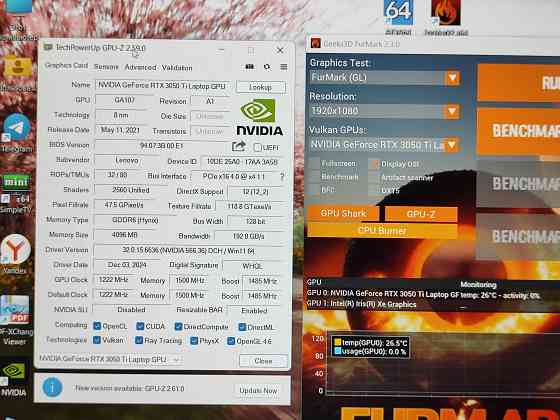This screenshot has height=420, width=560.
Task: Click the NVIDIA logo in GPU-Z
Action: click(260, 117)
